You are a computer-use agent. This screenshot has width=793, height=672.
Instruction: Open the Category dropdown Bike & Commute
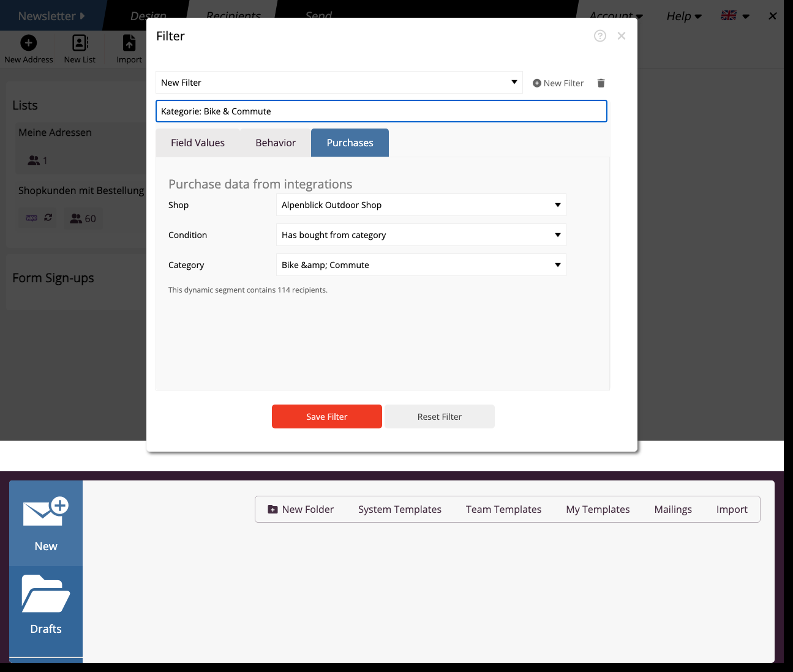pyautogui.click(x=421, y=265)
